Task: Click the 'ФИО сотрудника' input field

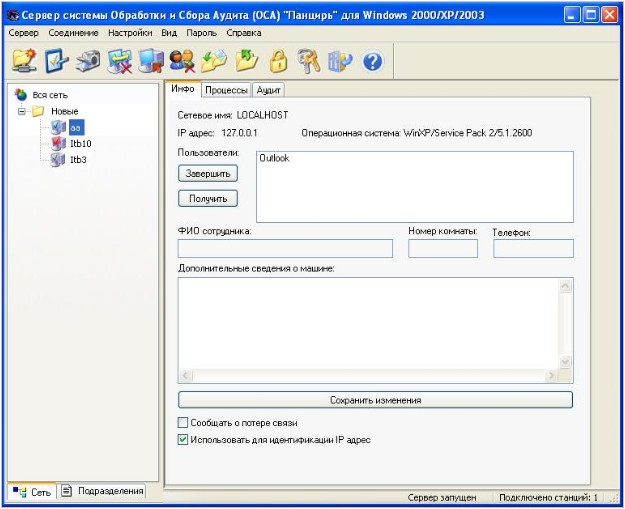Action: (x=285, y=249)
